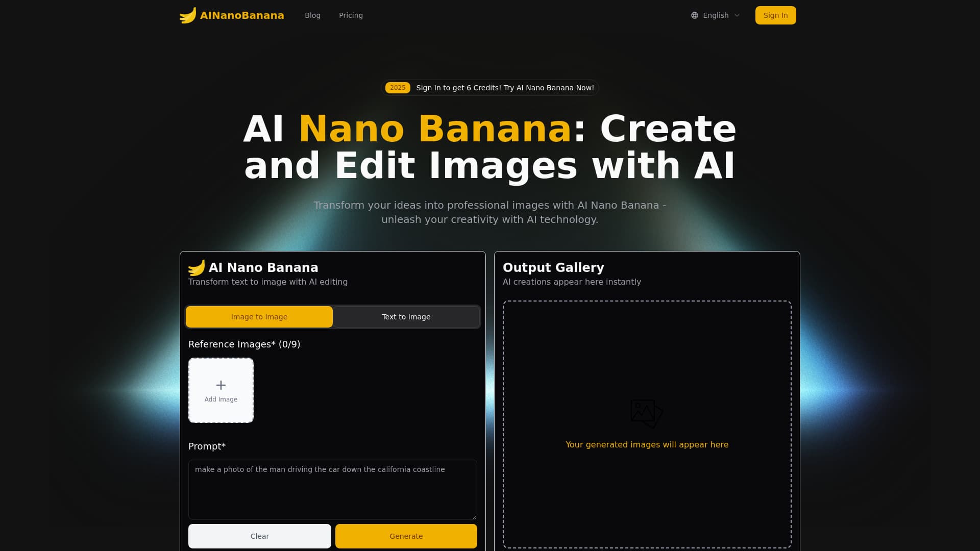Image resolution: width=980 pixels, height=551 pixels.
Task: Click the banana icon on the generator card
Action: [x=197, y=267]
